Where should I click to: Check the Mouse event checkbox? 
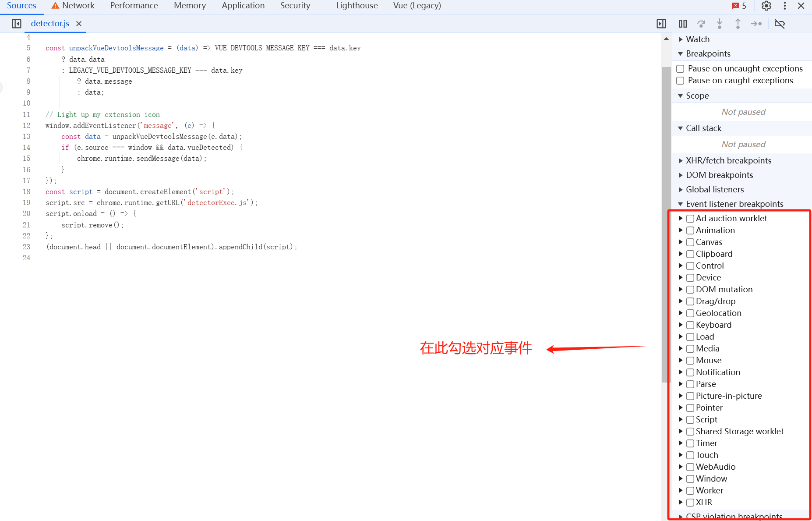(x=690, y=361)
